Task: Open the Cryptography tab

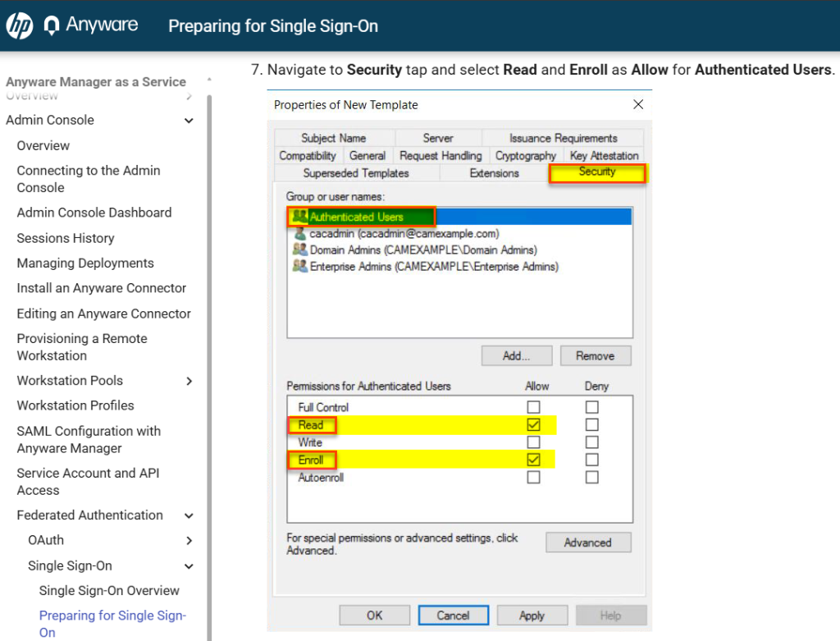Action: pos(526,156)
